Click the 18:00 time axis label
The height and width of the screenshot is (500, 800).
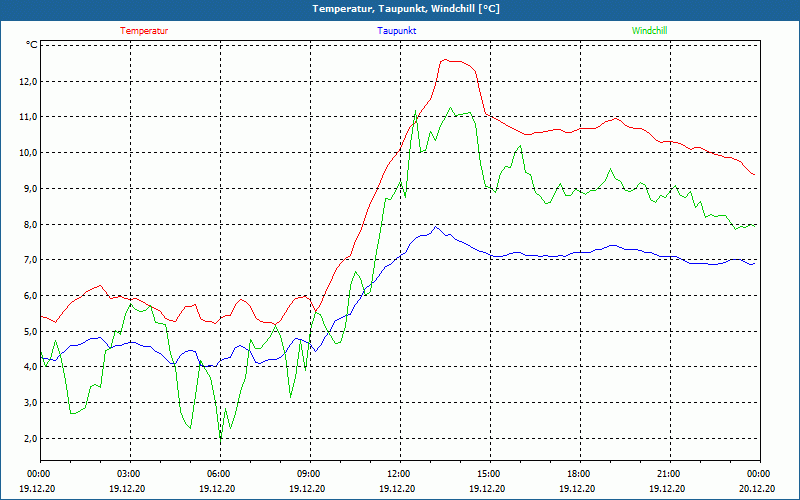580,474
